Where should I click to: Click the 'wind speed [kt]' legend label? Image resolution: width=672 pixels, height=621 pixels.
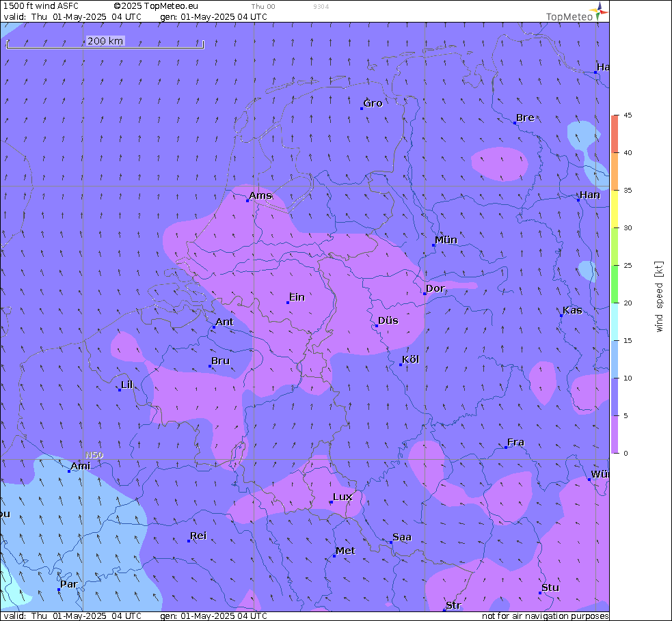(x=659, y=296)
